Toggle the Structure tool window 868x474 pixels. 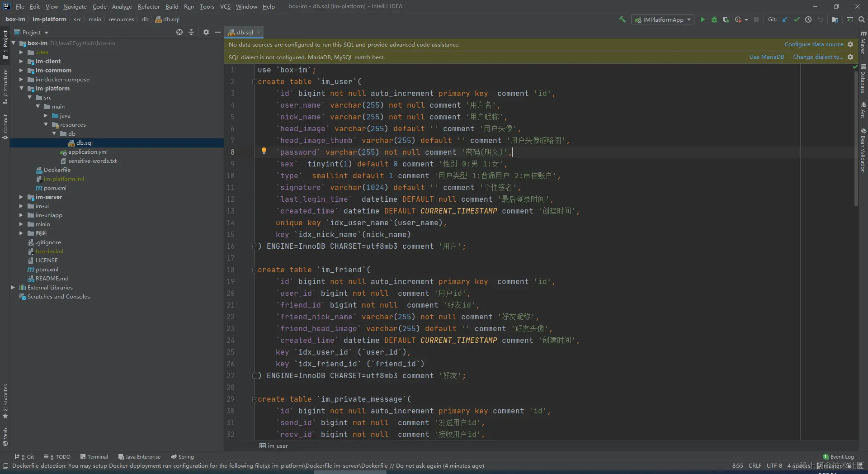pyautogui.click(x=5, y=86)
